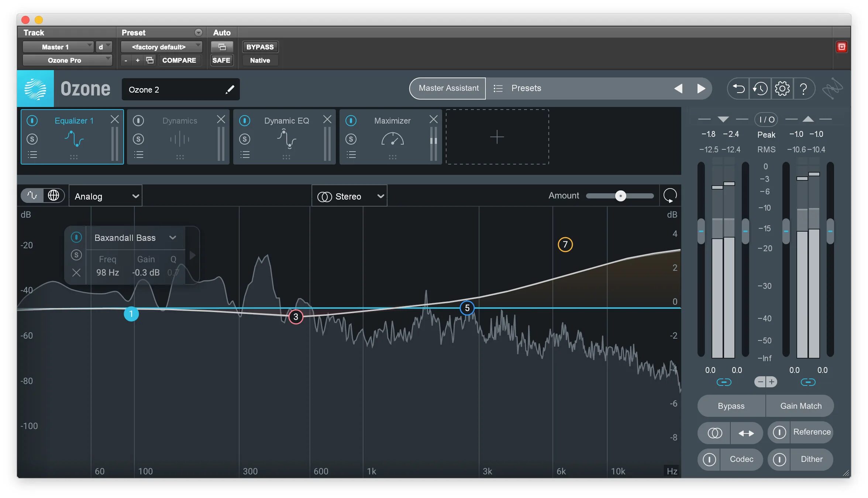
Task: Remove the Equalizer 1 module
Action: [115, 119]
